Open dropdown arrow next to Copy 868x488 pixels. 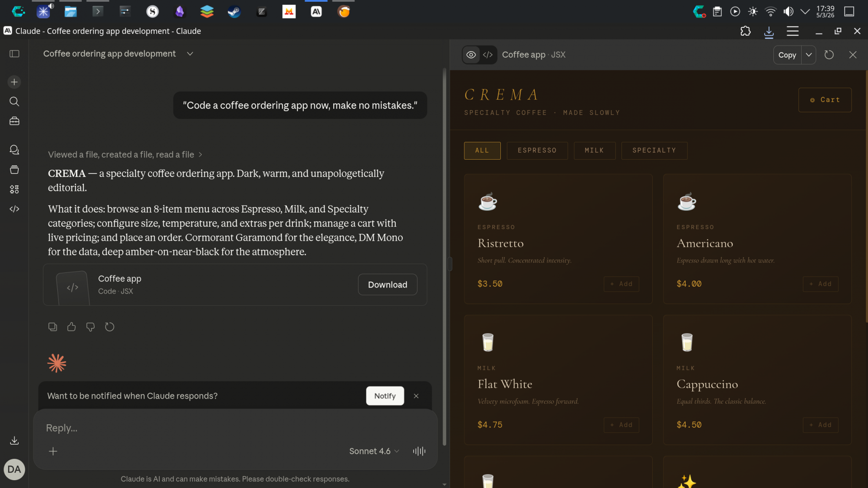tap(809, 55)
